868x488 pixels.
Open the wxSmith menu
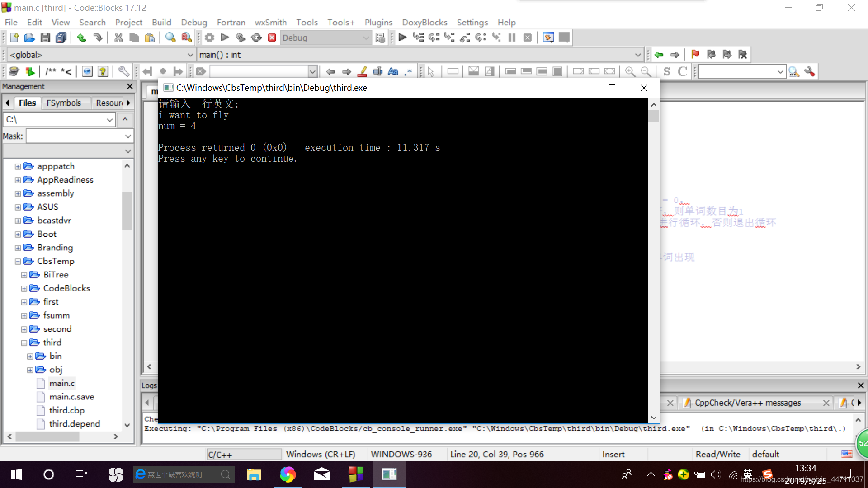270,22
